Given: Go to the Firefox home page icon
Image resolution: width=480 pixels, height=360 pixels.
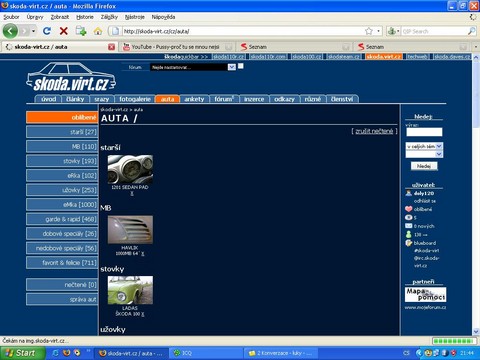Looking at the screenshot, I should tap(98, 31).
